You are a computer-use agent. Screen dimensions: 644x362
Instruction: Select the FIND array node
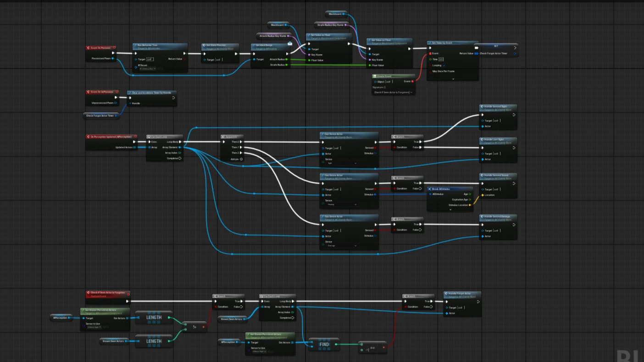(324, 344)
